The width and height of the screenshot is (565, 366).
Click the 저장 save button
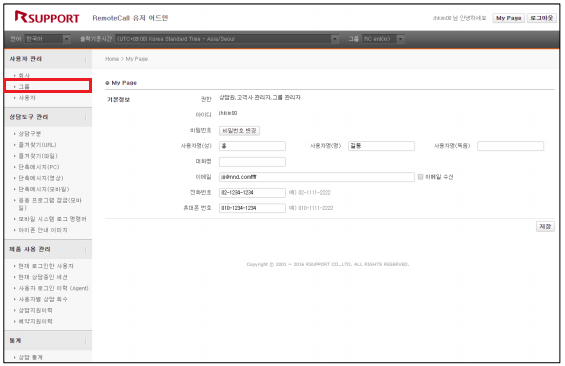coord(545,227)
